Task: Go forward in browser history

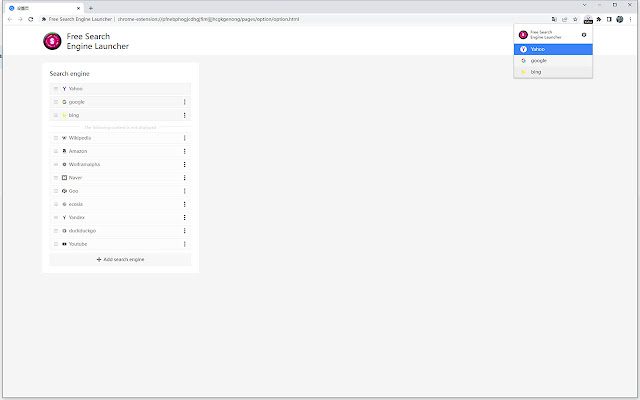Action: pyautogui.click(x=20, y=19)
